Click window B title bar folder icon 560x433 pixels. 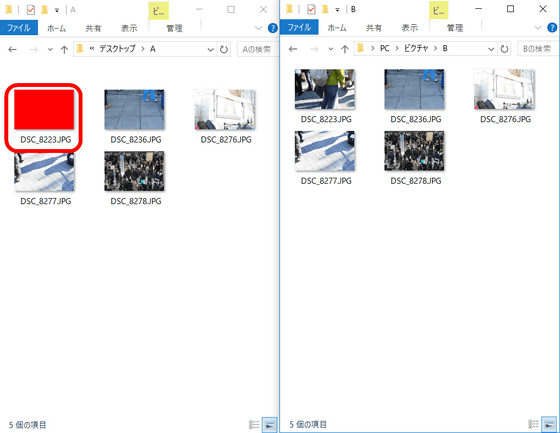point(289,9)
